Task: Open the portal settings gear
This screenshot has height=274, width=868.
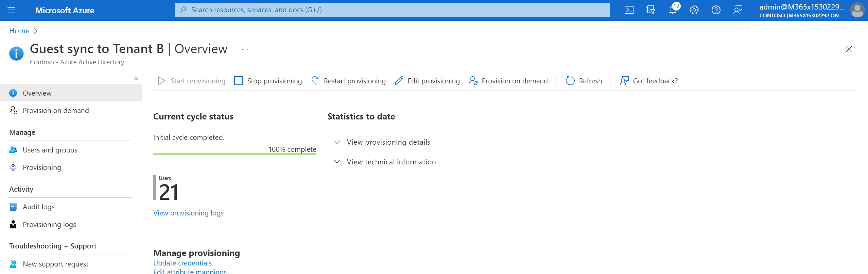Action: (x=694, y=10)
